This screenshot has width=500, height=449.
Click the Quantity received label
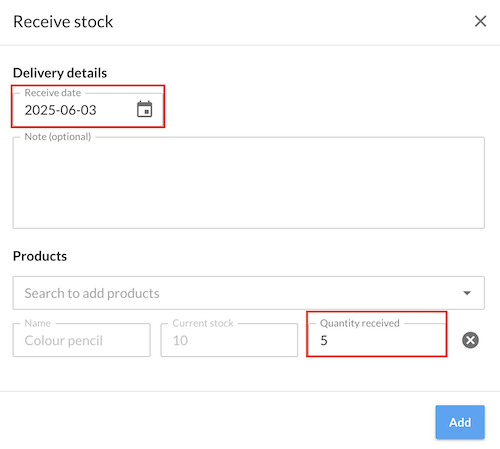[x=360, y=323]
